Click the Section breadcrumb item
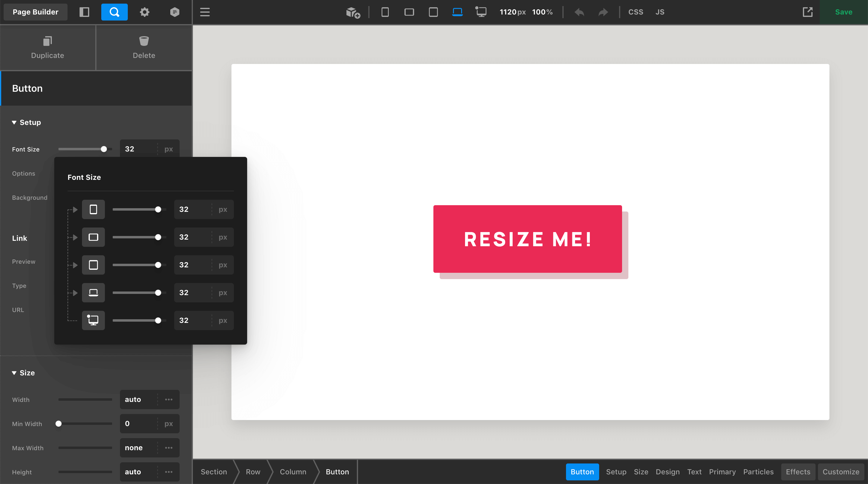The height and width of the screenshot is (484, 868). coord(214,472)
